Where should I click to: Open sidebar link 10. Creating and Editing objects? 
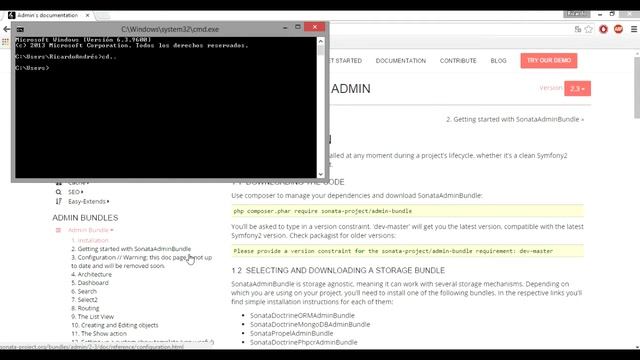(x=115, y=325)
